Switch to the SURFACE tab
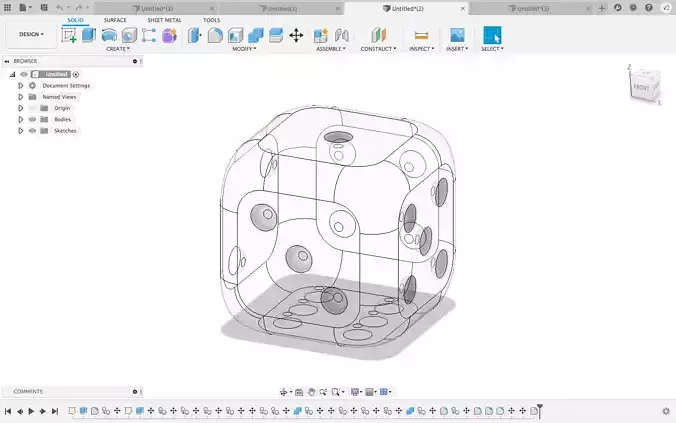This screenshot has width=676, height=423. [115, 20]
